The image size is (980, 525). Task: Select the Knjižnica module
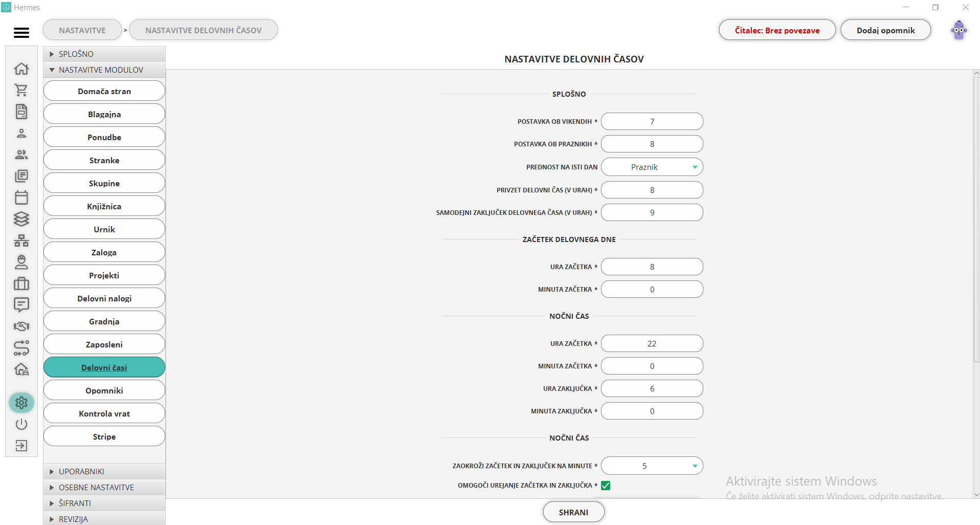104,206
